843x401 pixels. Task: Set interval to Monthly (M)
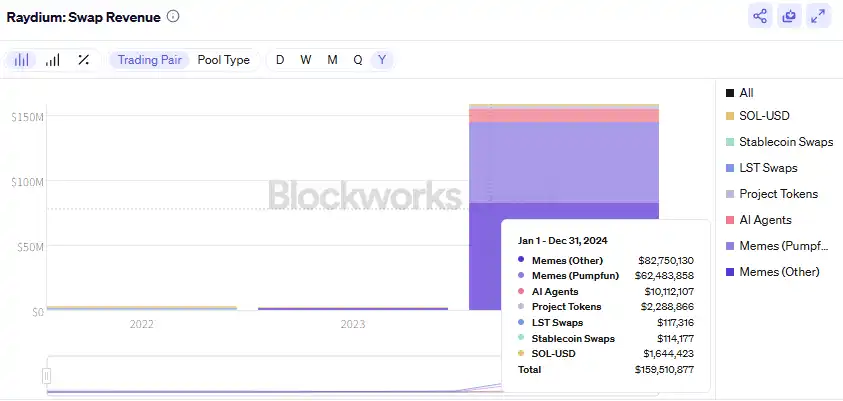click(x=332, y=60)
